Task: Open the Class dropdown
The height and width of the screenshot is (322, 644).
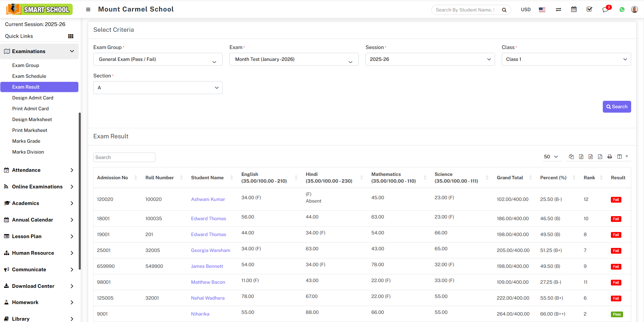Action: click(x=566, y=59)
